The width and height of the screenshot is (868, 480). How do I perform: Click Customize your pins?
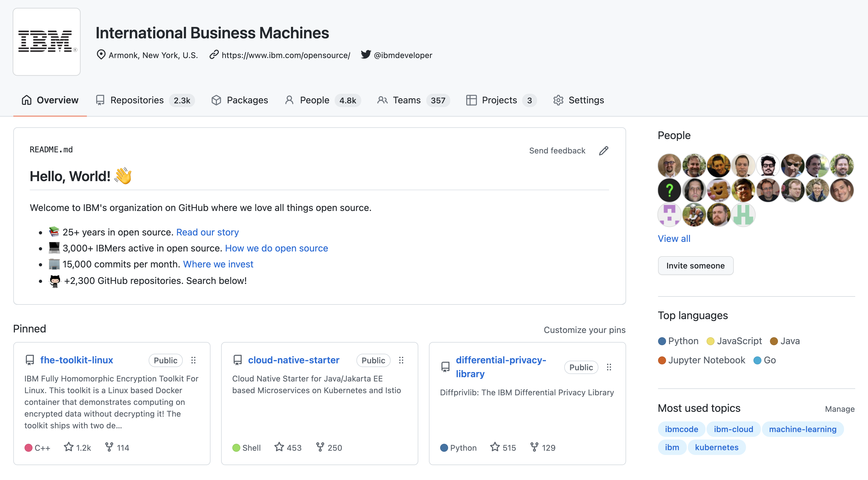tap(584, 330)
